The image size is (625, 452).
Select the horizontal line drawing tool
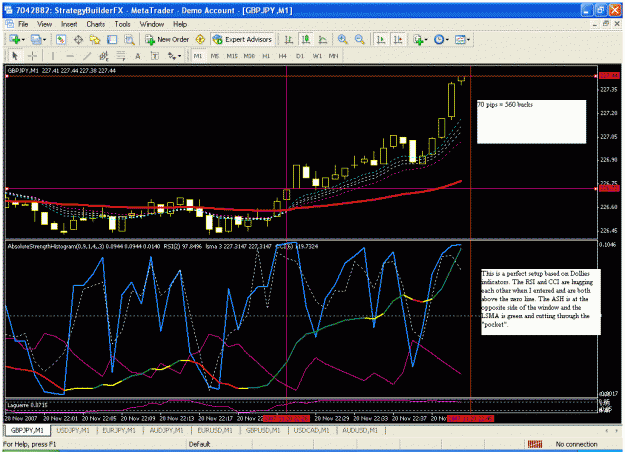point(70,56)
